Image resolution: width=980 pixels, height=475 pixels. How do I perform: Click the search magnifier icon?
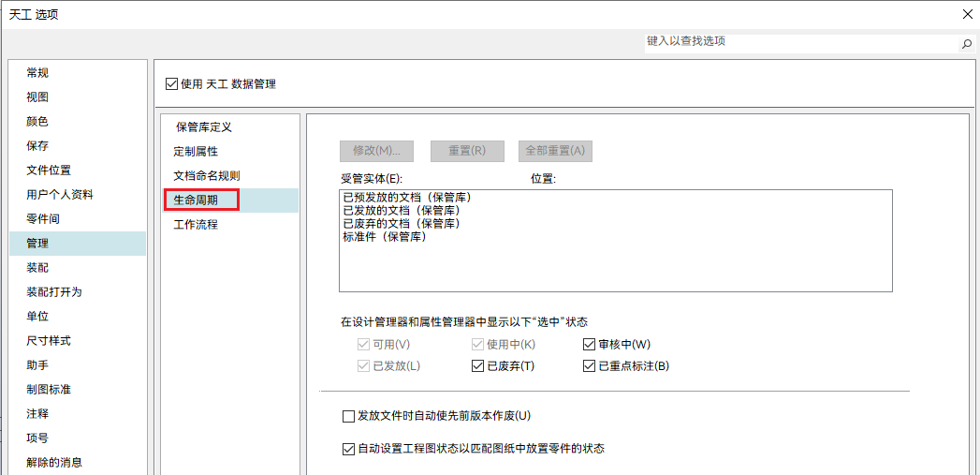click(x=967, y=44)
